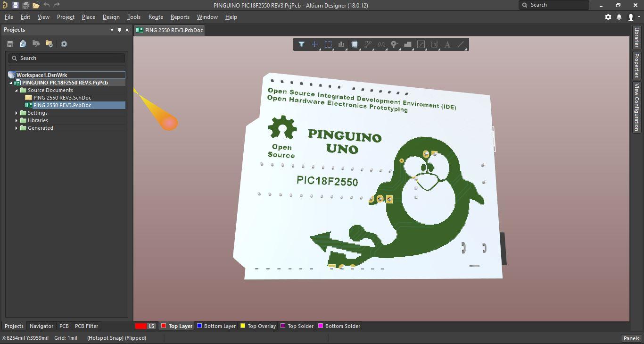The image size is (644, 344).
Task: Open the Libraries side panel
Action: tap(636, 37)
